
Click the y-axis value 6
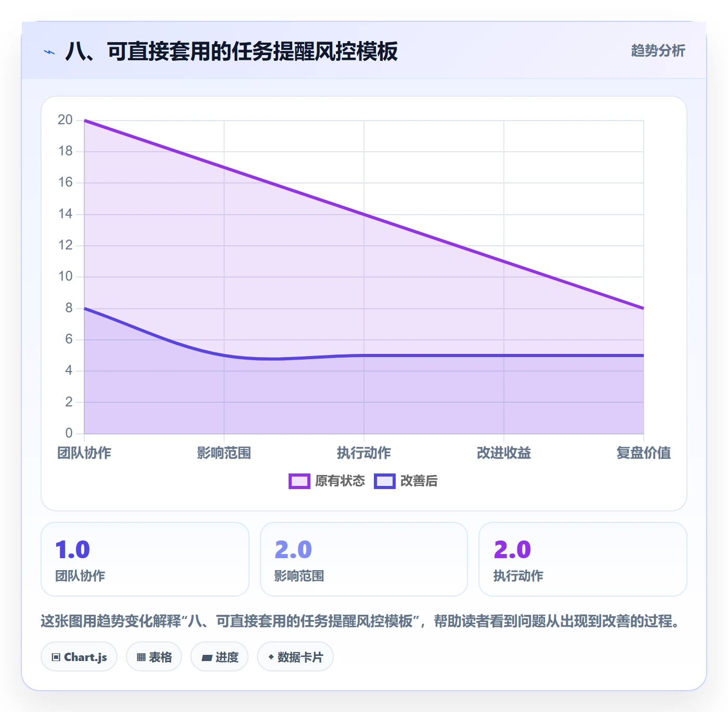point(69,339)
